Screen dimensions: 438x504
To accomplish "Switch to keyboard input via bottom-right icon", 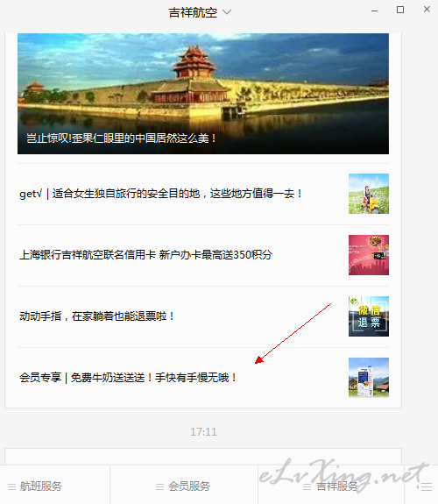I will click(424, 487).
